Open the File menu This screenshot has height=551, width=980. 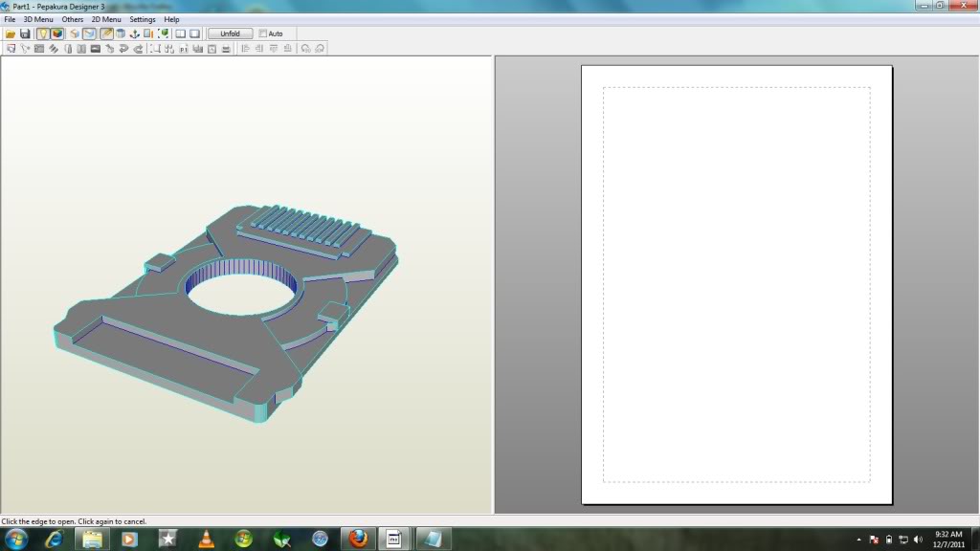[10, 19]
